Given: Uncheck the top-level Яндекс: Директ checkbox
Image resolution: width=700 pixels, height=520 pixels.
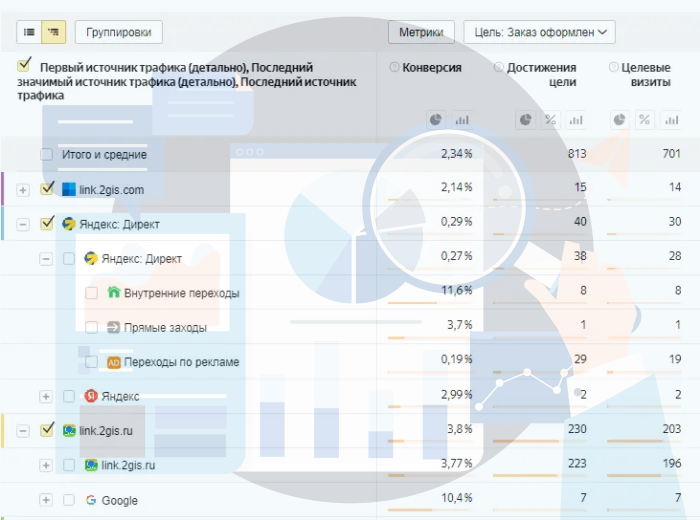Looking at the screenshot, I should click(47, 222).
